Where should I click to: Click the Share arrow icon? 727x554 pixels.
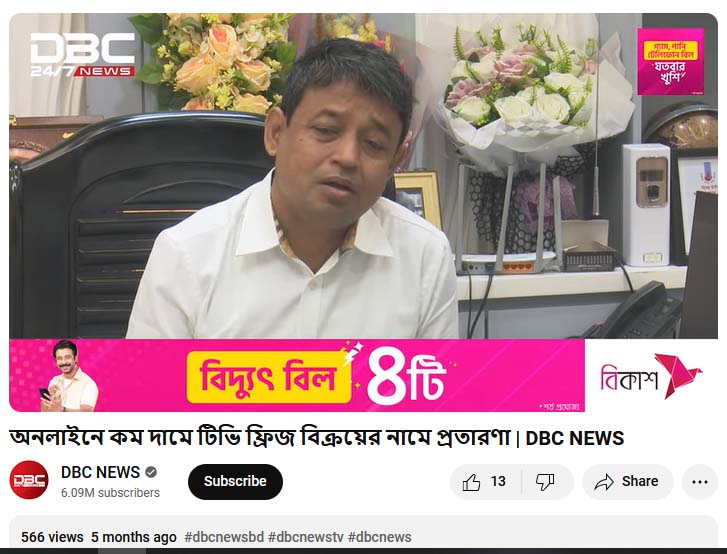tap(604, 482)
